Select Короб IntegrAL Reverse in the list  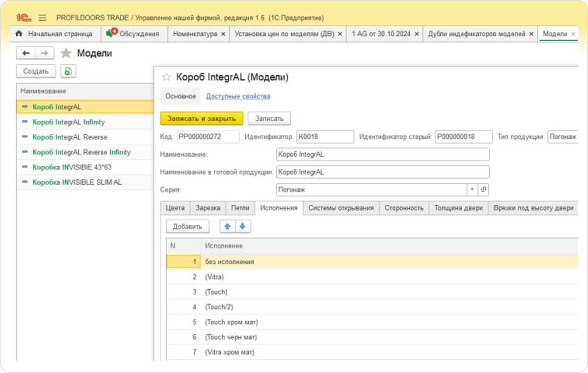(x=69, y=137)
